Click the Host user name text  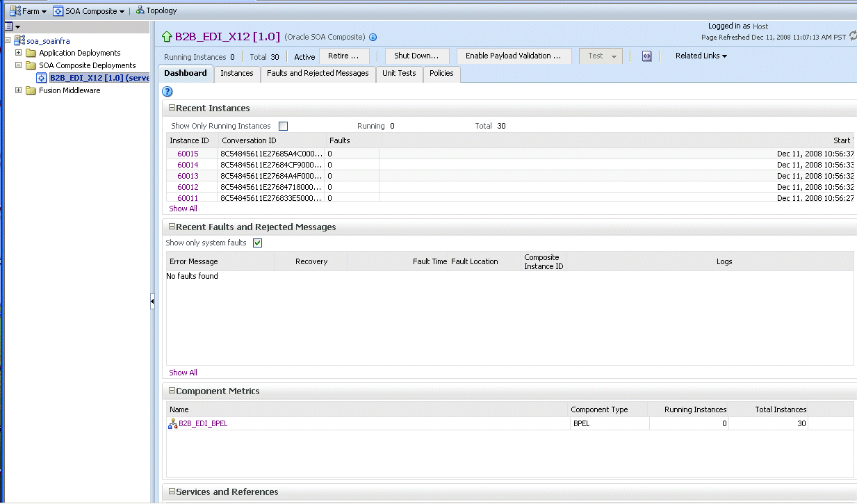[x=760, y=26]
